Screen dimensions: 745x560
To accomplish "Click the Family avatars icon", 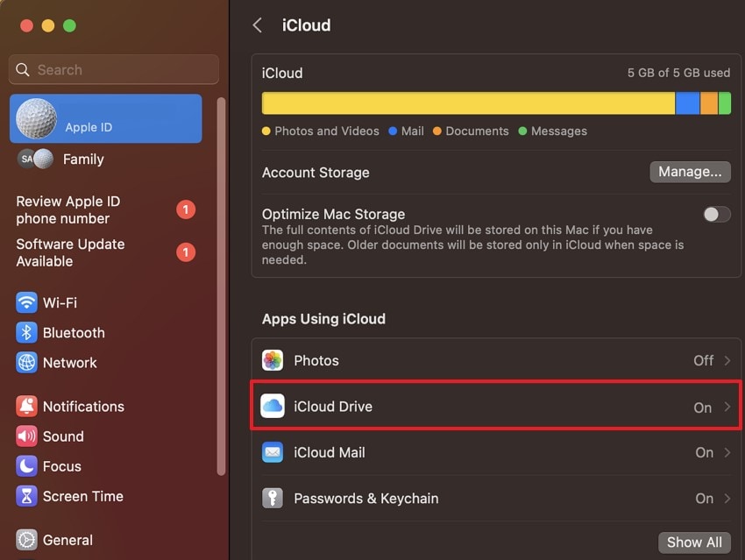I will coord(35,159).
